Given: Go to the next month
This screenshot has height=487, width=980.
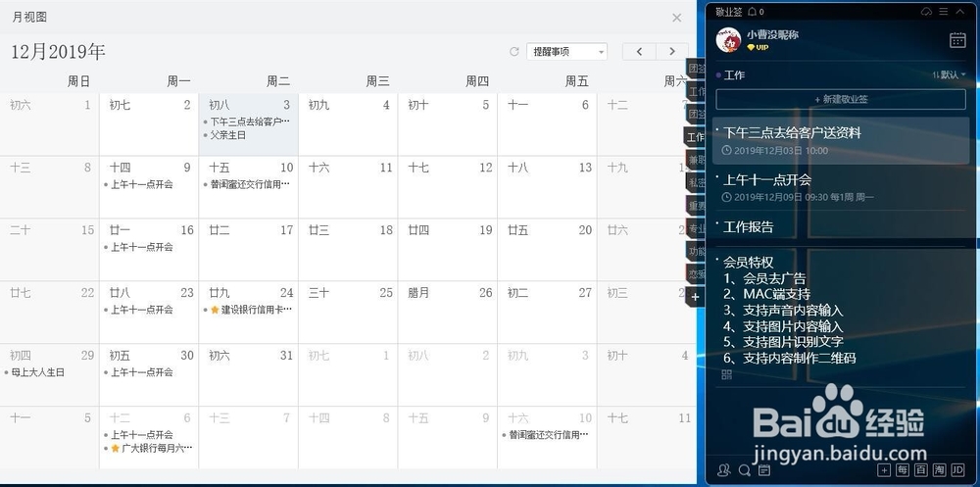Looking at the screenshot, I should (672, 52).
